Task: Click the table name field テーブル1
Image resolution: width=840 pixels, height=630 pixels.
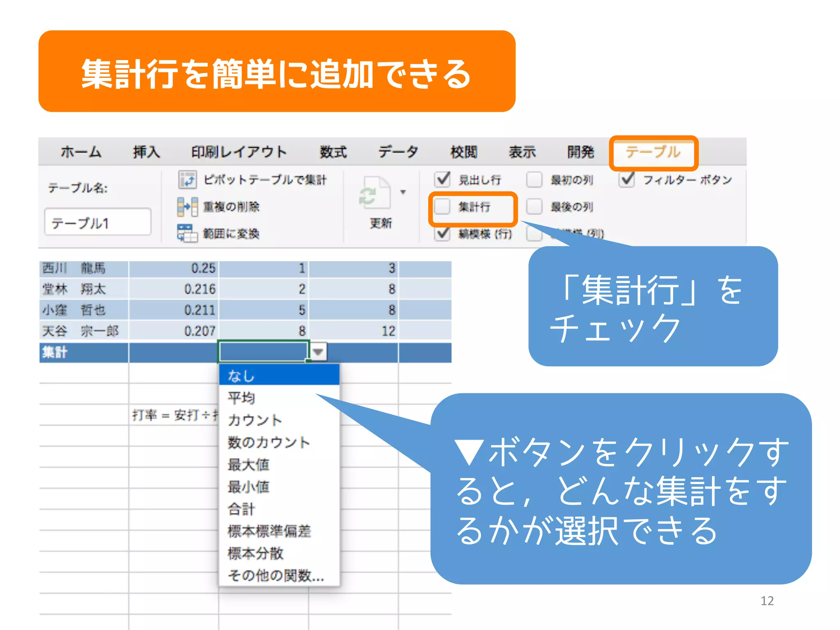Action: pyautogui.click(x=98, y=222)
